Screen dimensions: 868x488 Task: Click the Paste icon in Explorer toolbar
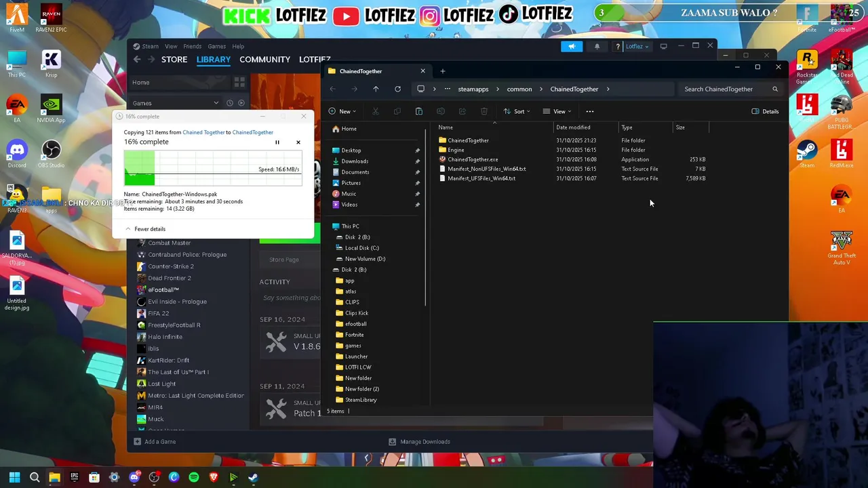[419, 111]
